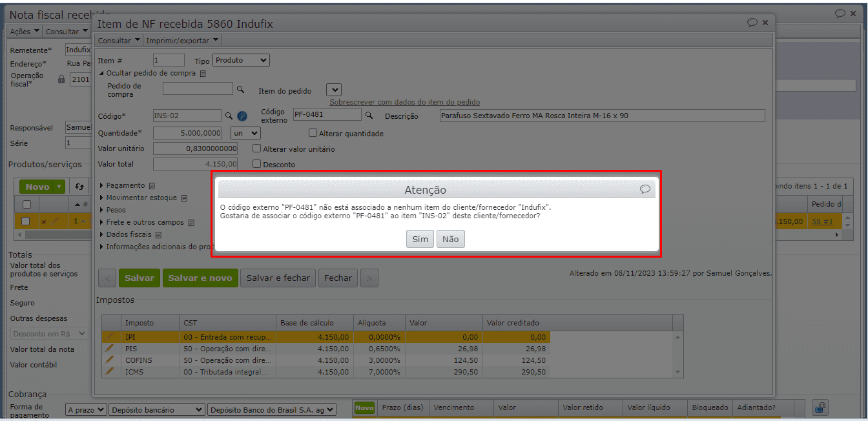868x421 pixels.
Task: Search Pedido de compra with magnifier icon
Action: pyautogui.click(x=240, y=89)
